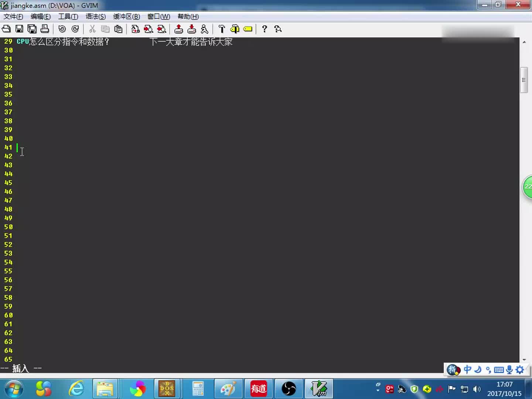The width and height of the screenshot is (532, 399).
Task: Run Make with the hammer icon
Action: (222, 29)
